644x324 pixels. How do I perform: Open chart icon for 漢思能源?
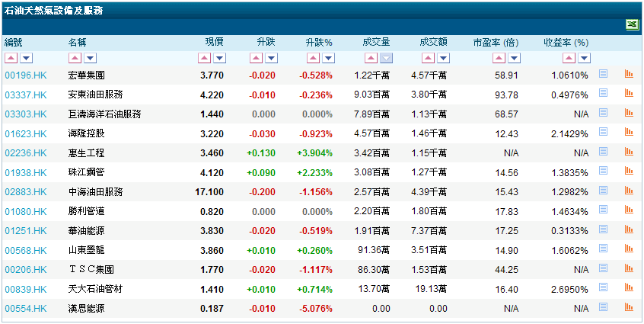(x=628, y=306)
